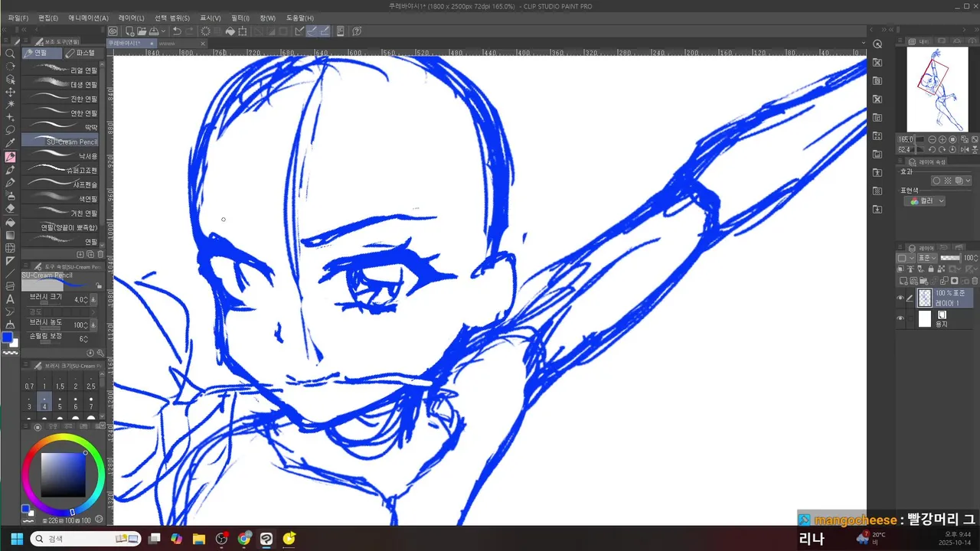Click the zoom out button in Navigator
Viewport: 980px width, 551px height.
click(933, 140)
